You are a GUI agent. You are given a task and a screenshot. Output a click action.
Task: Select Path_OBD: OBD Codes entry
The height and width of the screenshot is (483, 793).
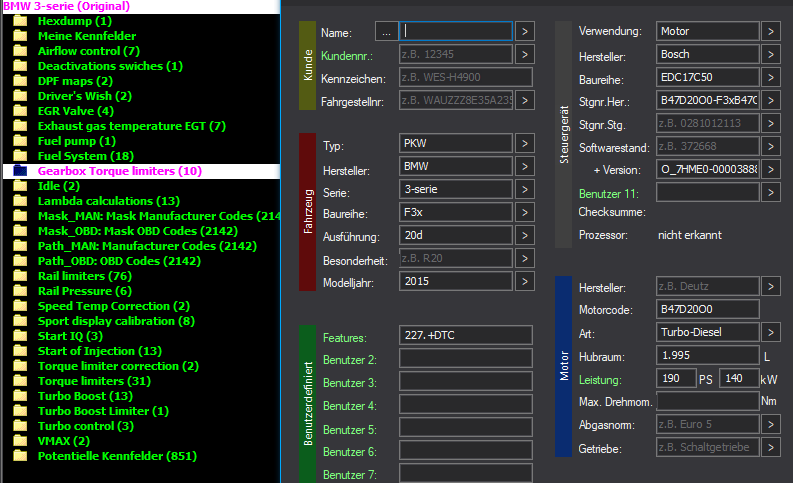119,261
